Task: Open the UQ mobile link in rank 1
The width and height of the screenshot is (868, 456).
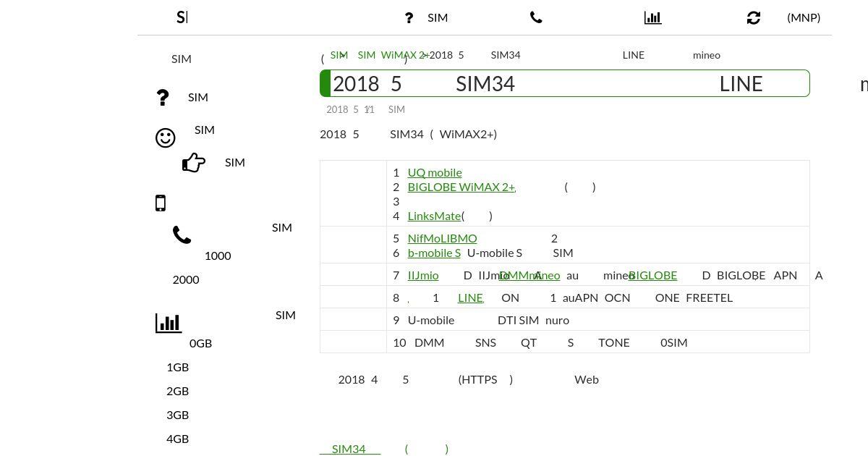Action: tap(435, 172)
